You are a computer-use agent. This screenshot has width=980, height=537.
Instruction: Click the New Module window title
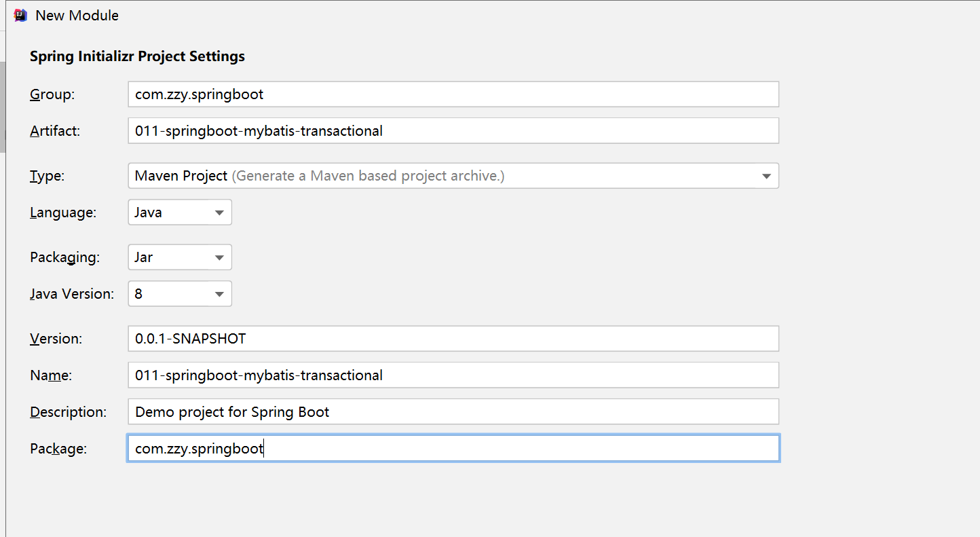(x=77, y=15)
